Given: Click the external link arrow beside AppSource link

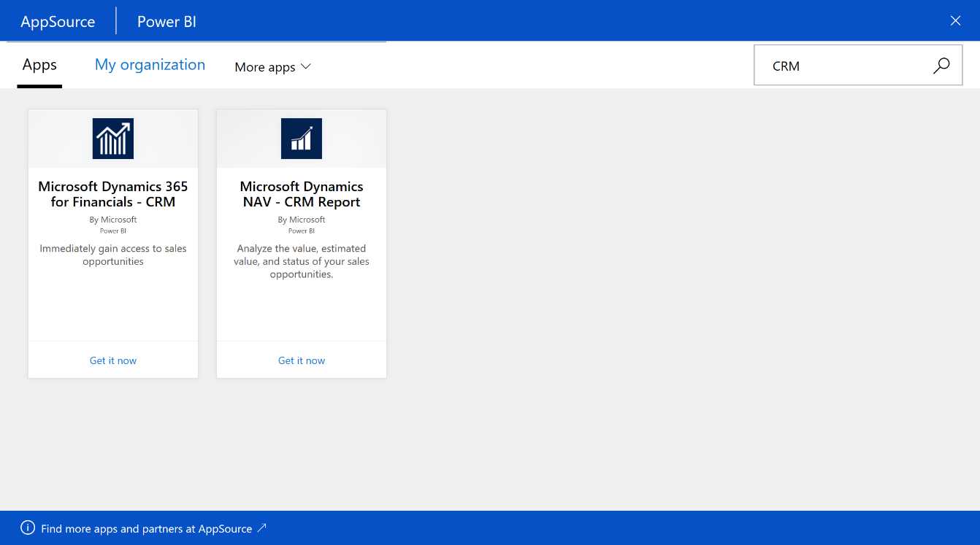Looking at the screenshot, I should pos(261,527).
